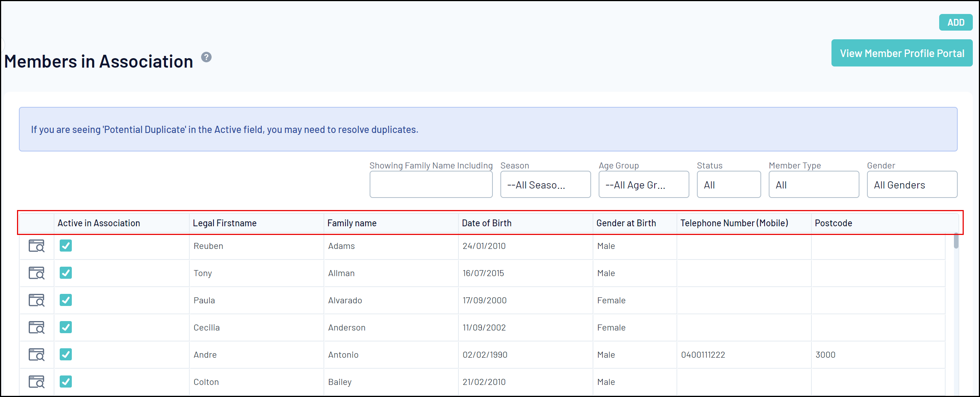Open the Season filter dropdown

pos(545,185)
